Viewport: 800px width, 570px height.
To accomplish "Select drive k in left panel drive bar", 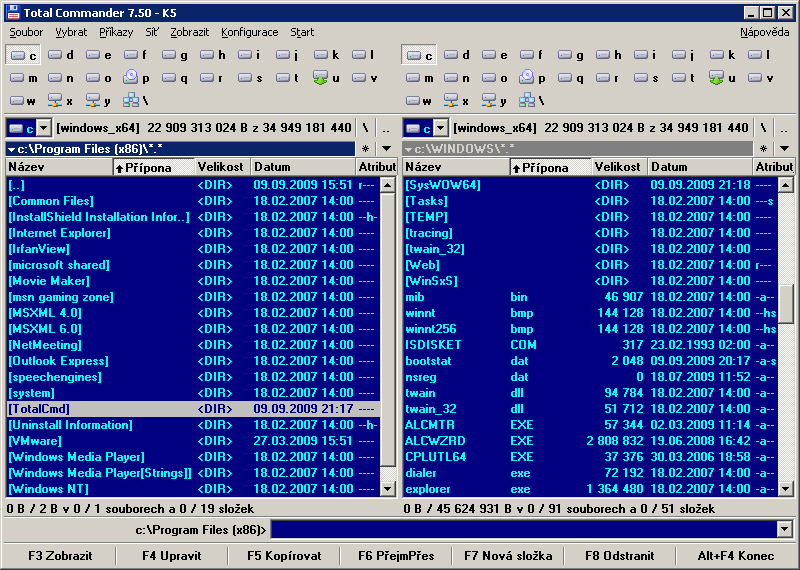I will click(327, 55).
